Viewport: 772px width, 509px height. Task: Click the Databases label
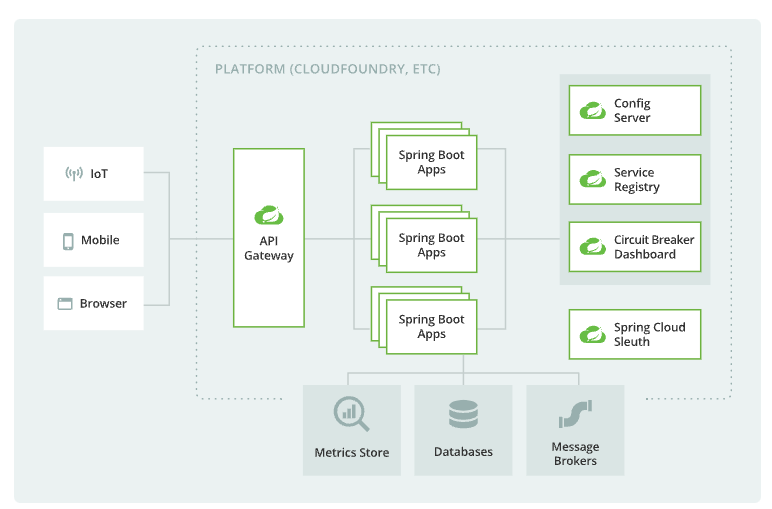point(463,451)
